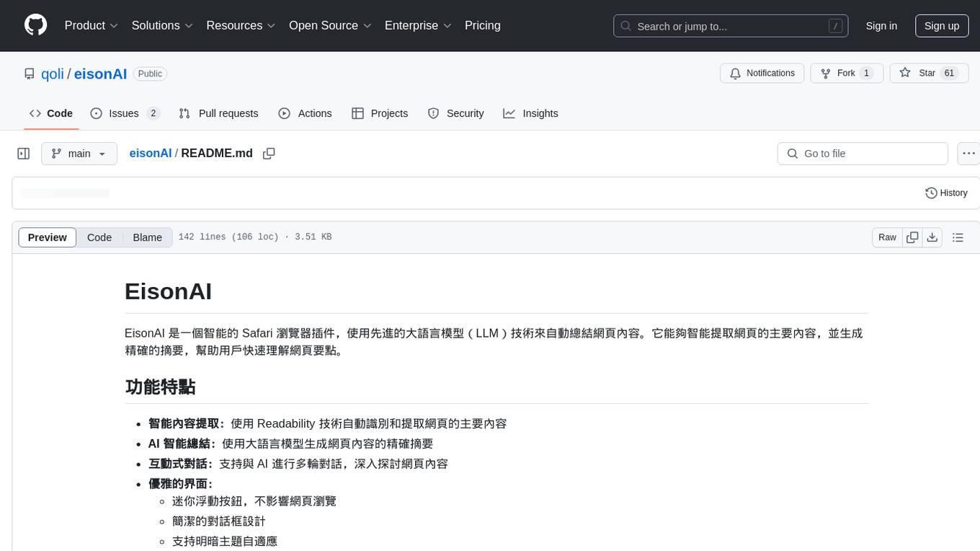Screen dimensions: 980x551
Task: Expand the Resources menu
Action: [x=241, y=25]
